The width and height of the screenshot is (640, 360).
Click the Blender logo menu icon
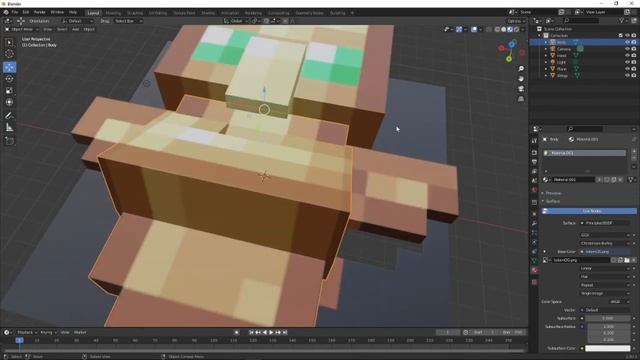point(6,12)
